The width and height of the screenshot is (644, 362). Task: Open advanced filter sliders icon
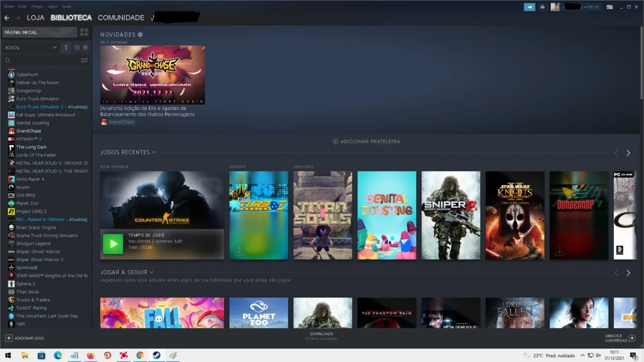(84, 60)
